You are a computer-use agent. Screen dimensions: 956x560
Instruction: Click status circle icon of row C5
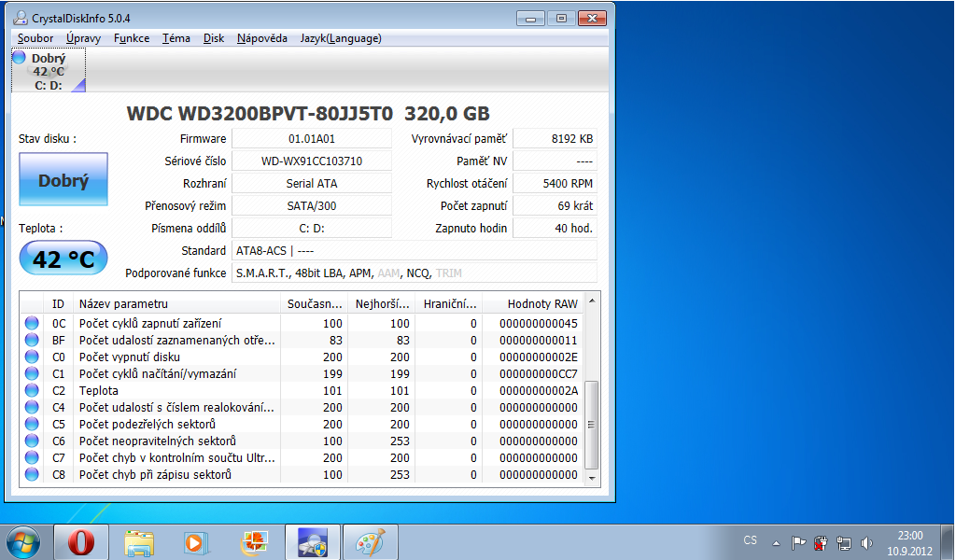pyautogui.click(x=32, y=424)
